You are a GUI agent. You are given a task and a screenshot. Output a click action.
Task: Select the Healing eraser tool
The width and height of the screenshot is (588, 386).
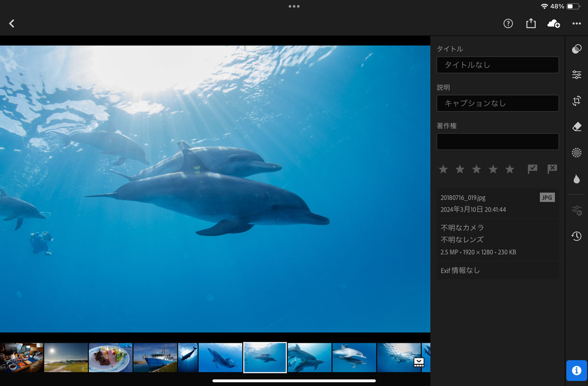[577, 127]
